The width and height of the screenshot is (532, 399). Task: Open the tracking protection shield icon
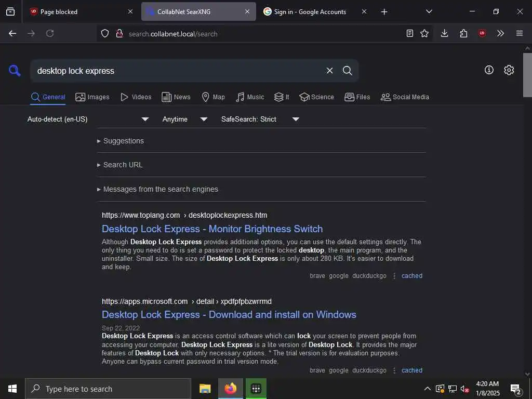click(105, 34)
